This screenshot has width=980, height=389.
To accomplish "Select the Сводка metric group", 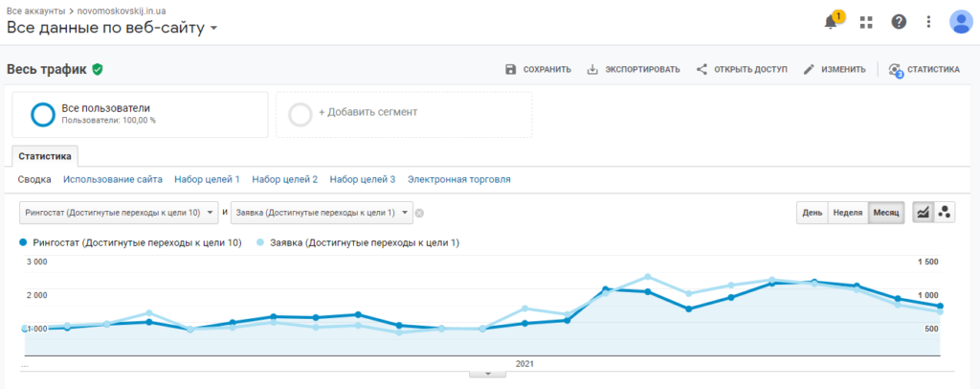I will pos(34,179).
